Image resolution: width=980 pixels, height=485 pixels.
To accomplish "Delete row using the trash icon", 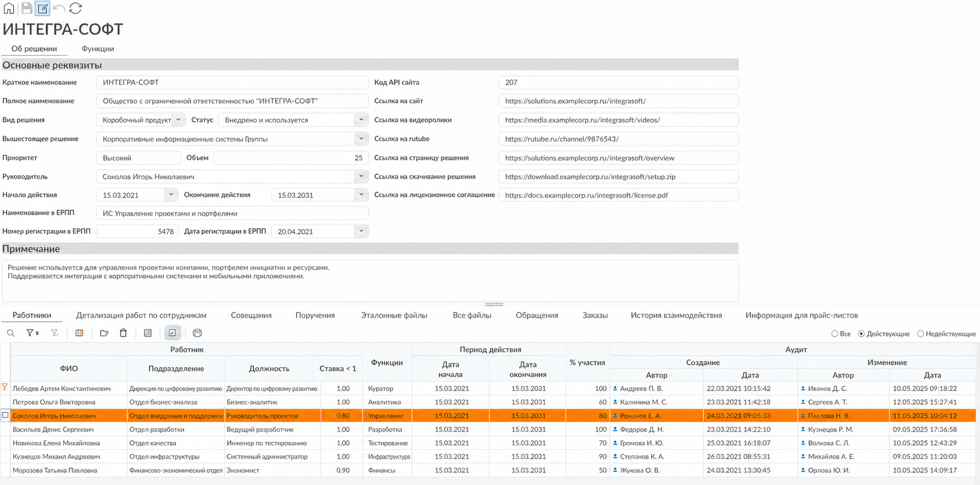I will [x=123, y=333].
